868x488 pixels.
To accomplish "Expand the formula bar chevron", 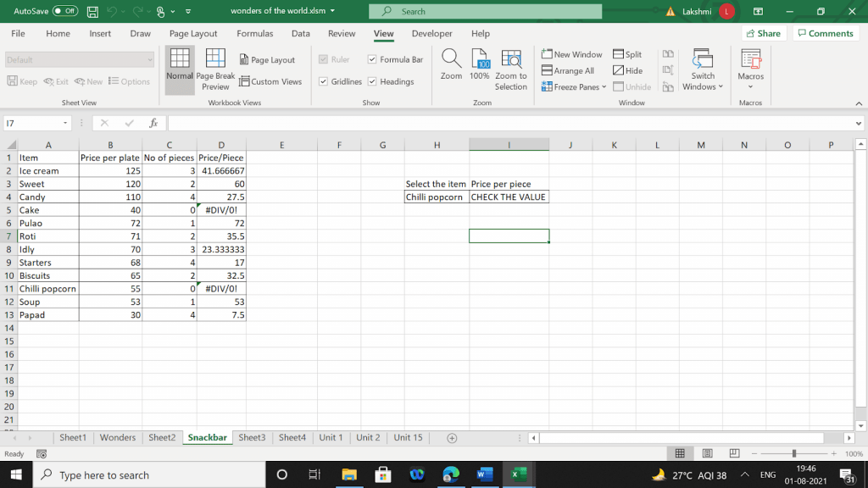I will [x=859, y=123].
